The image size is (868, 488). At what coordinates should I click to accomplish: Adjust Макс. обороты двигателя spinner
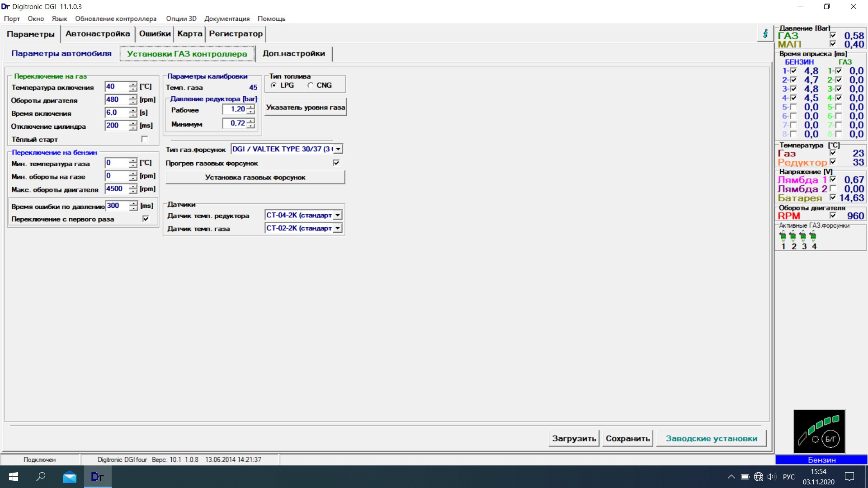click(x=132, y=189)
